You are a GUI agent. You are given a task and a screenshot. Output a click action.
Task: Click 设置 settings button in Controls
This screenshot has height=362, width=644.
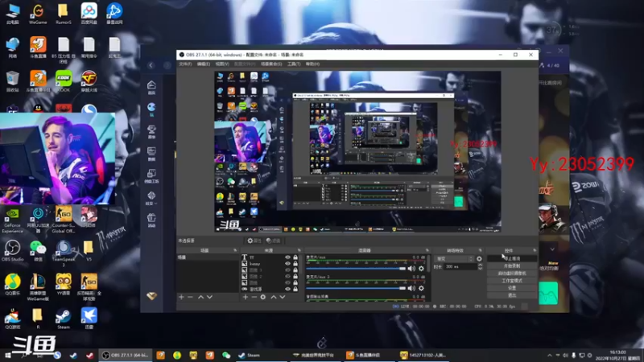tap(512, 288)
